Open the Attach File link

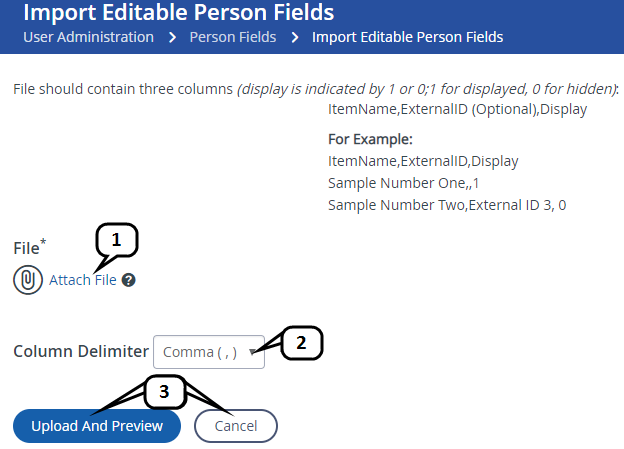(83, 281)
